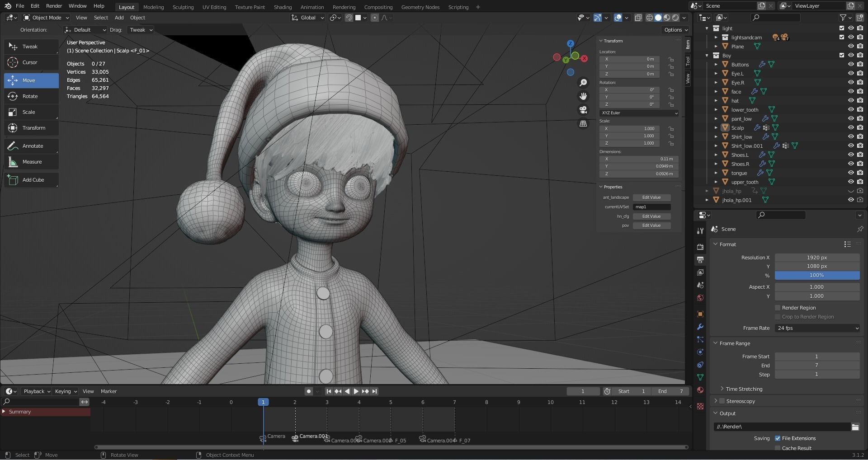Open the Global orientation dropdown
The height and width of the screenshot is (460, 868).
[x=308, y=18]
